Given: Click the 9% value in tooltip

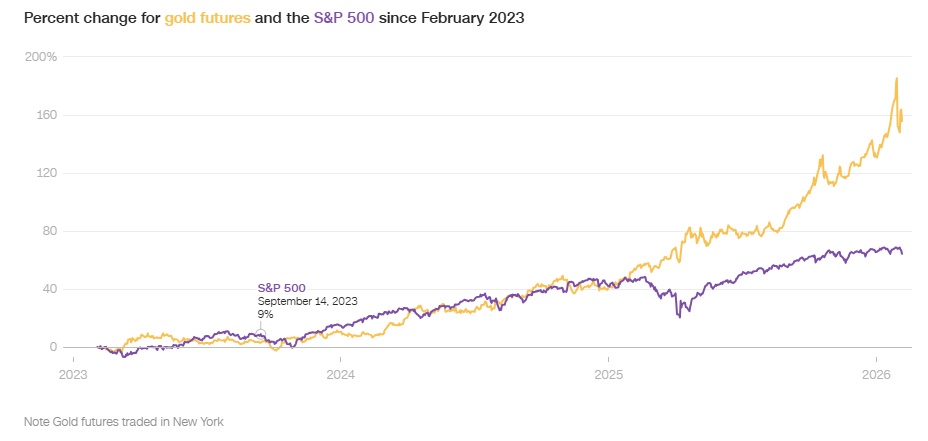Looking at the screenshot, I should (265, 314).
